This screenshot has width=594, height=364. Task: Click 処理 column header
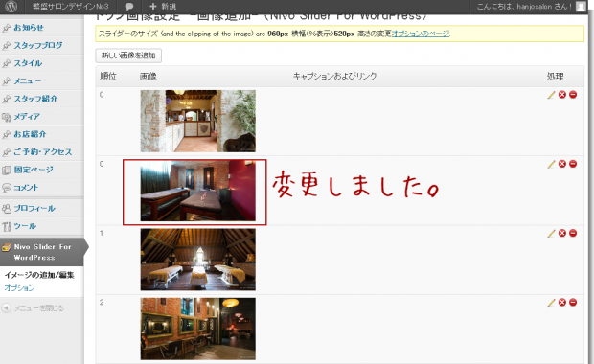[x=556, y=76]
